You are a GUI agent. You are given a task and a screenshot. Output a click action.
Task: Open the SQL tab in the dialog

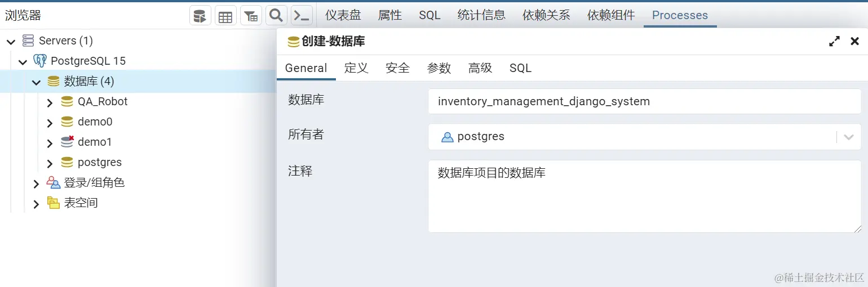click(x=520, y=68)
